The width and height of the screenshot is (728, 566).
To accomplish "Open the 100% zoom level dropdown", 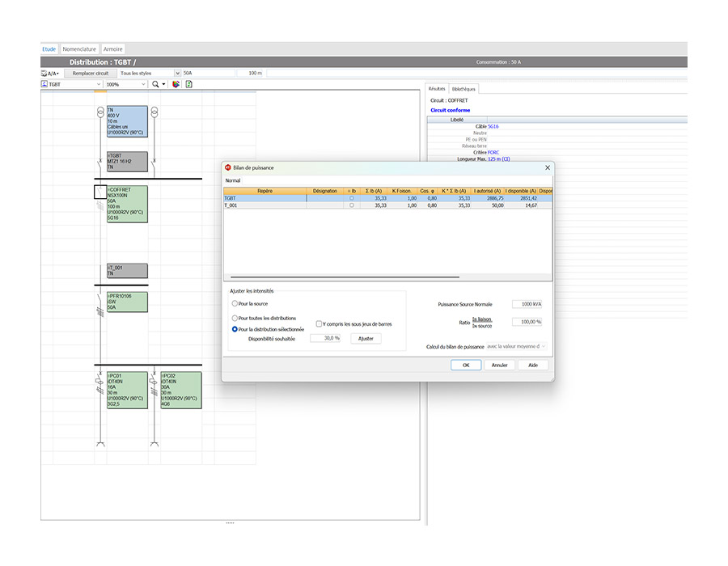I will tap(143, 84).
